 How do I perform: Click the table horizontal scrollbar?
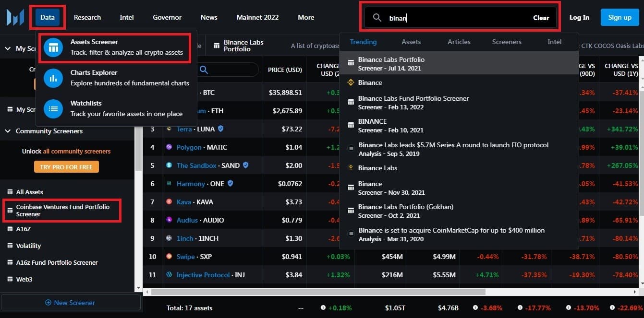[x=319, y=291]
